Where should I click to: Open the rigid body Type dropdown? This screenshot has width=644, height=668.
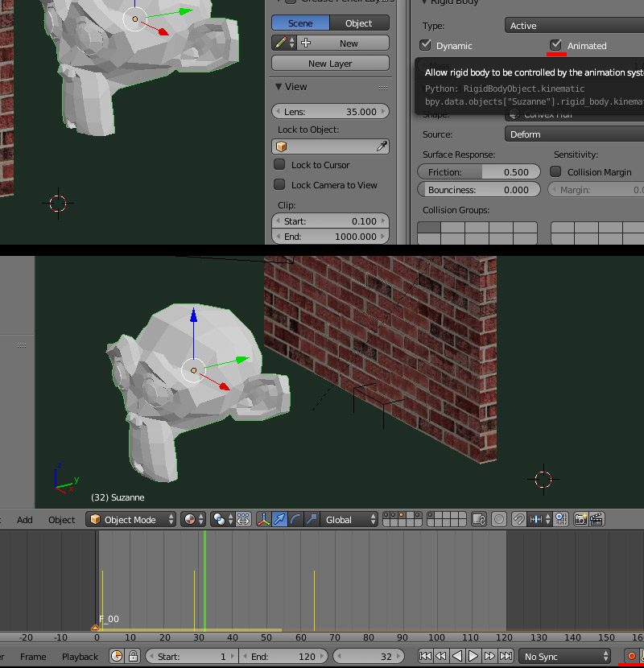tap(574, 26)
